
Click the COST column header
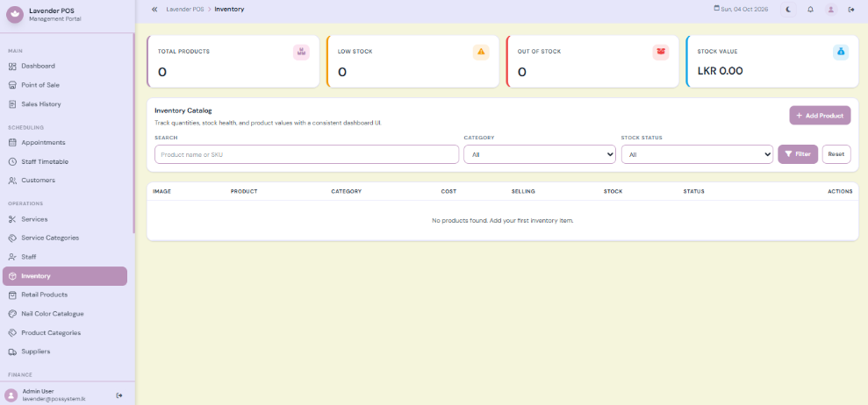(449, 191)
